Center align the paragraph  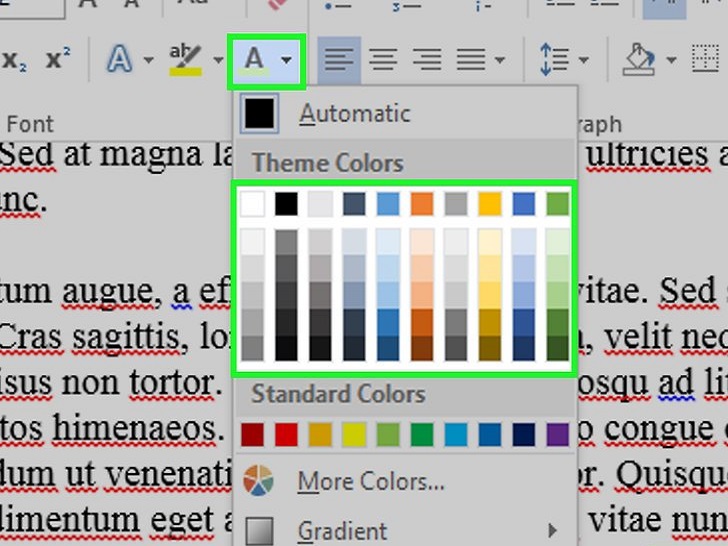(383, 61)
